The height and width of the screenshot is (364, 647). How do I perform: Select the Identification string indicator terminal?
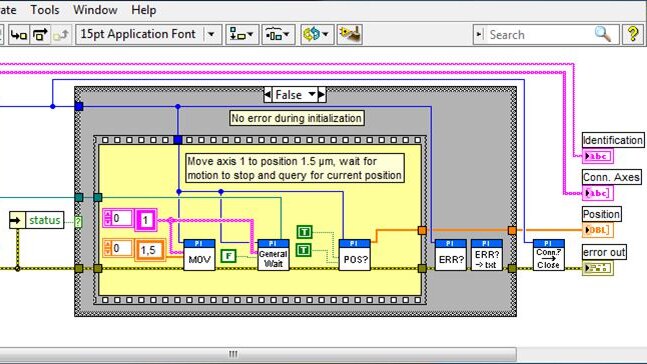pyautogui.click(x=598, y=156)
